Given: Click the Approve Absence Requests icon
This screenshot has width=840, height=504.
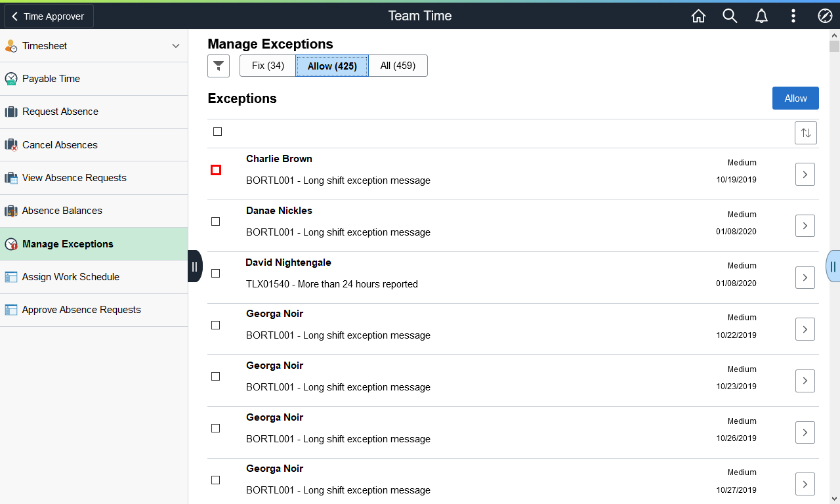Looking at the screenshot, I should coord(11,310).
